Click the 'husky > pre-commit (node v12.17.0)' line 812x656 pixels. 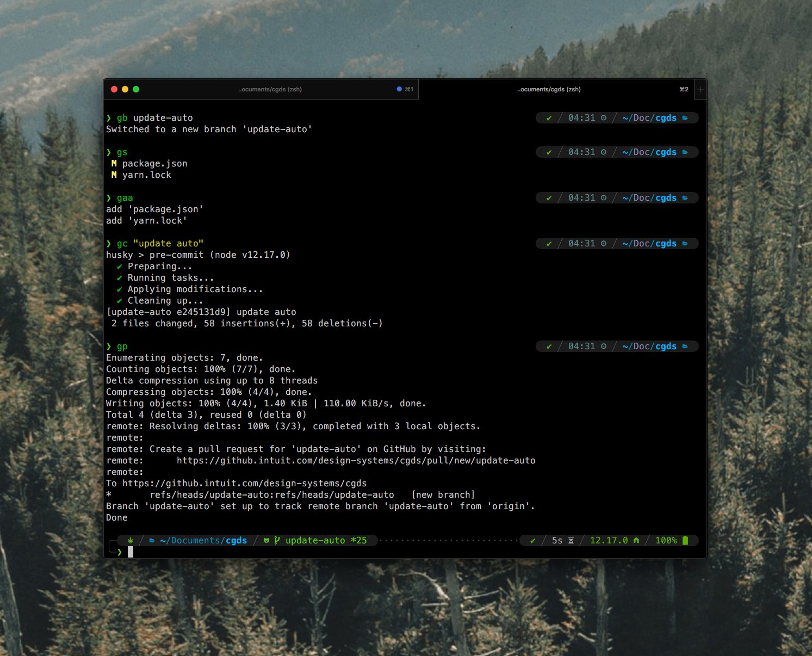point(199,255)
